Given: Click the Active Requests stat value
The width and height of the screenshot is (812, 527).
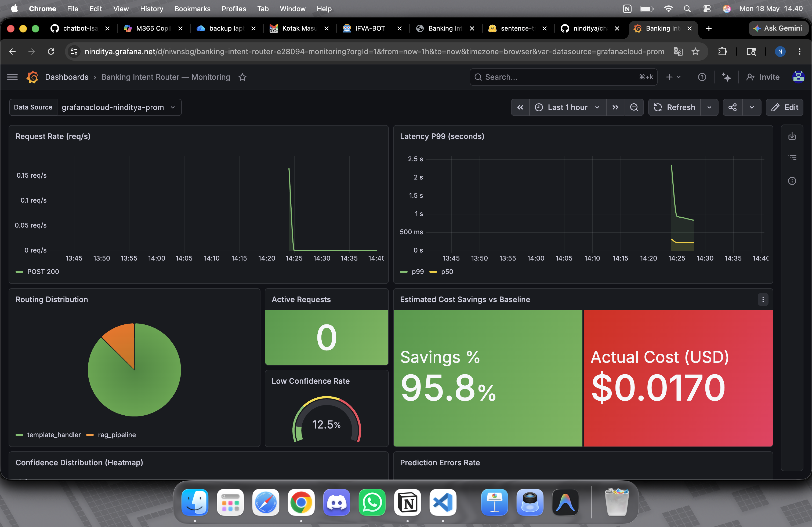Looking at the screenshot, I should (x=327, y=337).
